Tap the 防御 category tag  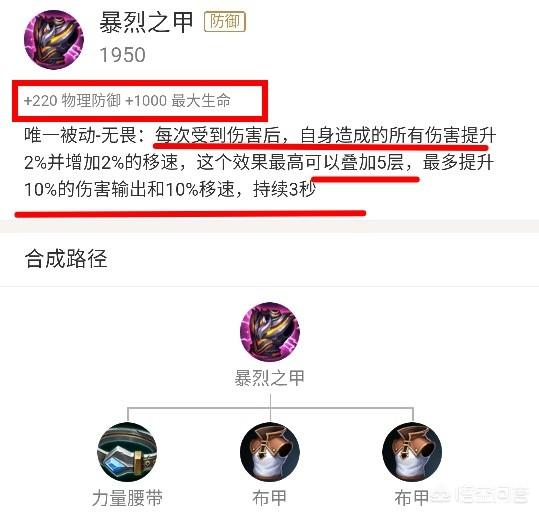click(x=225, y=22)
